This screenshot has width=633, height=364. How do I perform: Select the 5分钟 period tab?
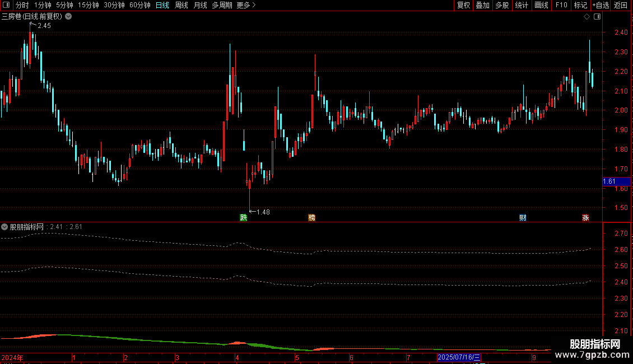(x=64, y=5)
